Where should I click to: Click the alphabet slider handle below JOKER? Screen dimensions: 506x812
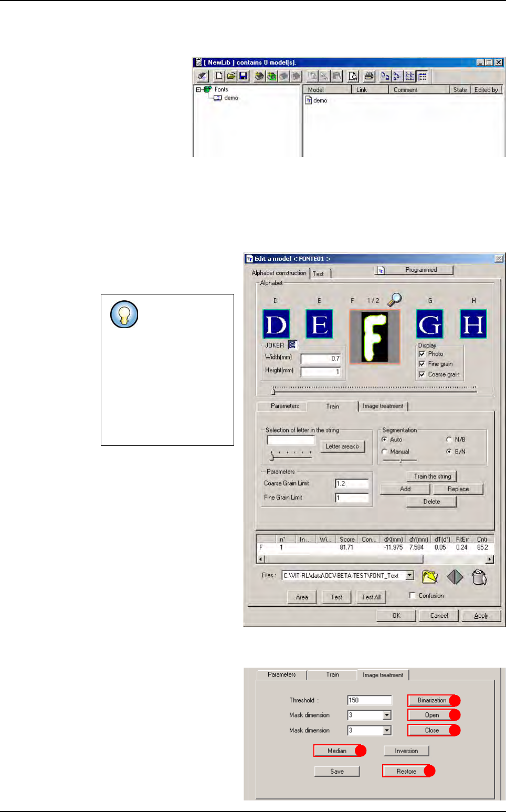click(273, 391)
